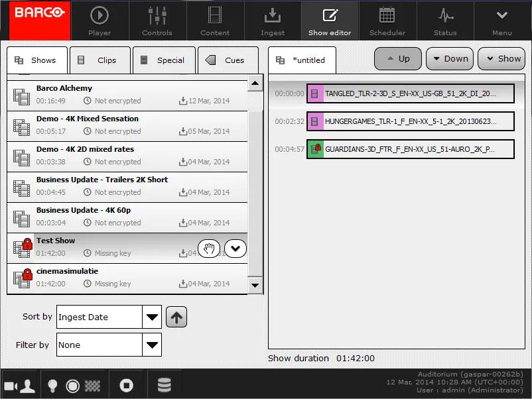Toggle the sort direction arrow button

(x=176, y=317)
